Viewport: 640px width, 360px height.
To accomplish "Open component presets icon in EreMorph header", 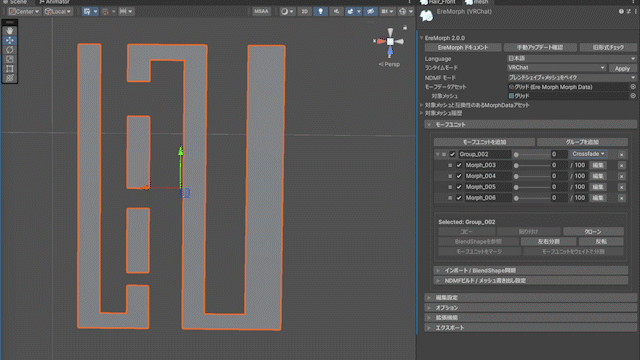I will point(629,11).
